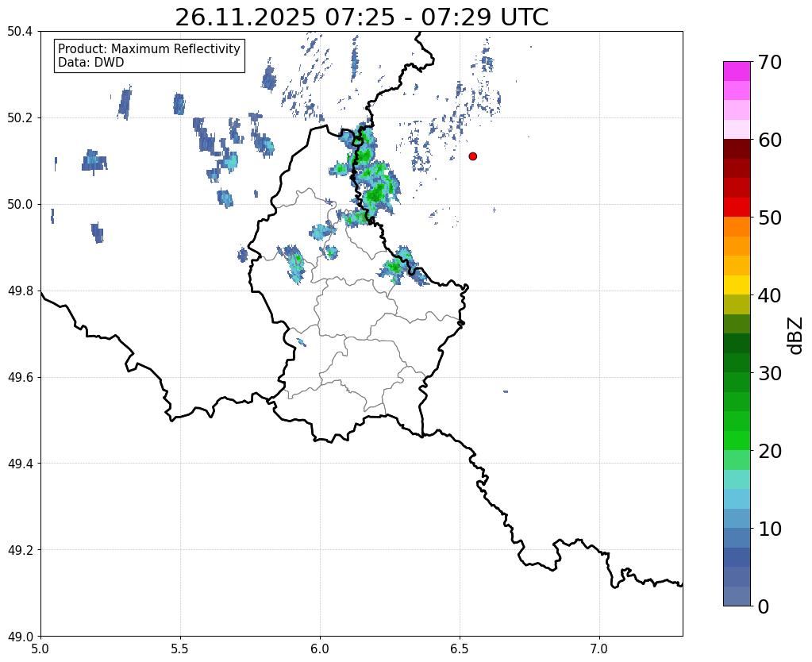
Task: Click latitude label 49.8
Action: 20,291
